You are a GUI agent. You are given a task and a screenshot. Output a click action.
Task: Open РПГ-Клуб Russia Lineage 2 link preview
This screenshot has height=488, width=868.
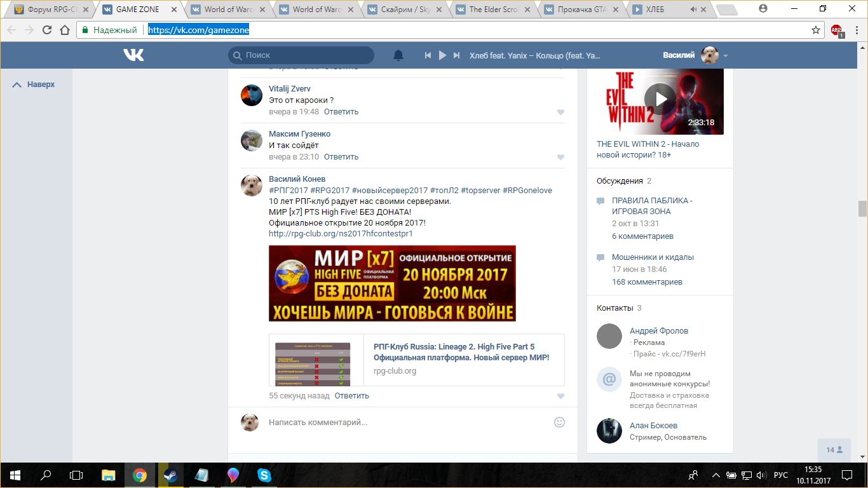coord(417,360)
